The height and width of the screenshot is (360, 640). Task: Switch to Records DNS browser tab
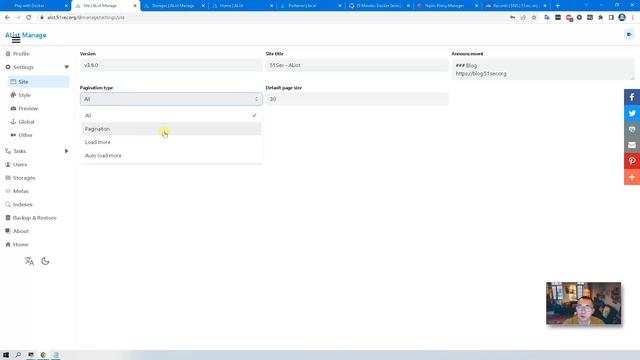[x=516, y=6]
